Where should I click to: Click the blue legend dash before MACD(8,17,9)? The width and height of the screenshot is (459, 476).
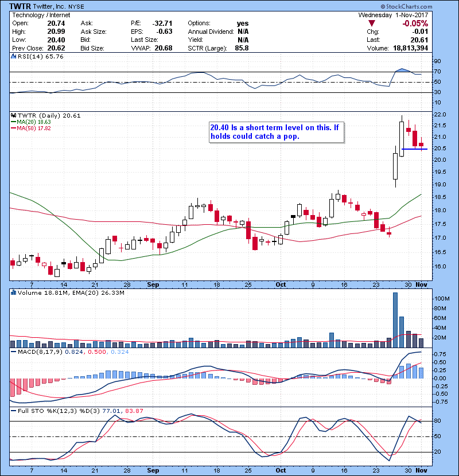click(x=13, y=352)
